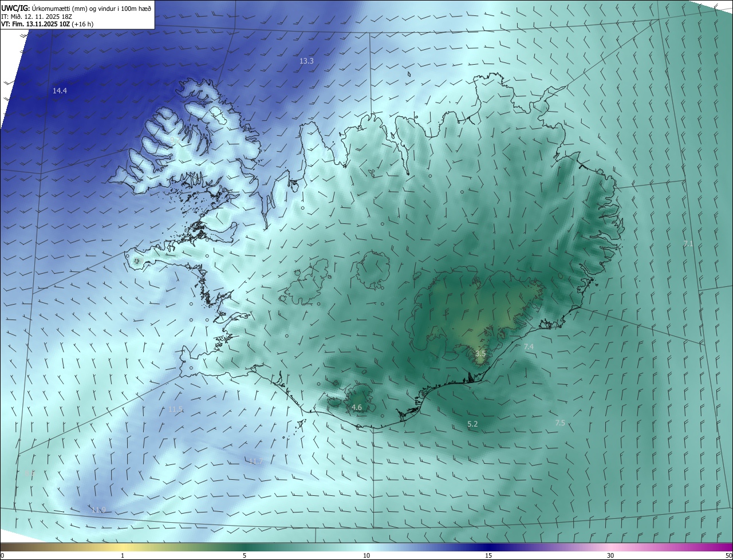Image resolution: width=733 pixels, height=560 pixels.
Task: Click the 4.6 value label on the map
Action: tap(357, 408)
